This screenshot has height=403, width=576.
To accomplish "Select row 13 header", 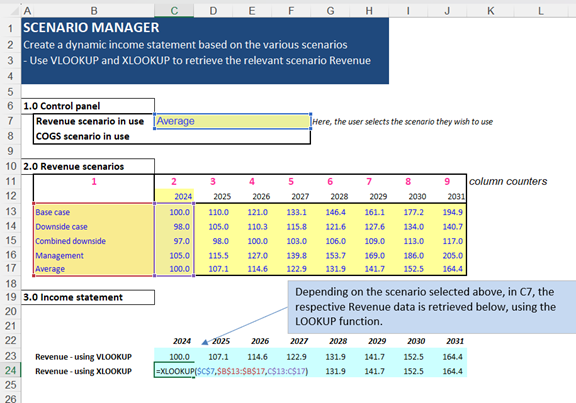I will (x=10, y=211).
